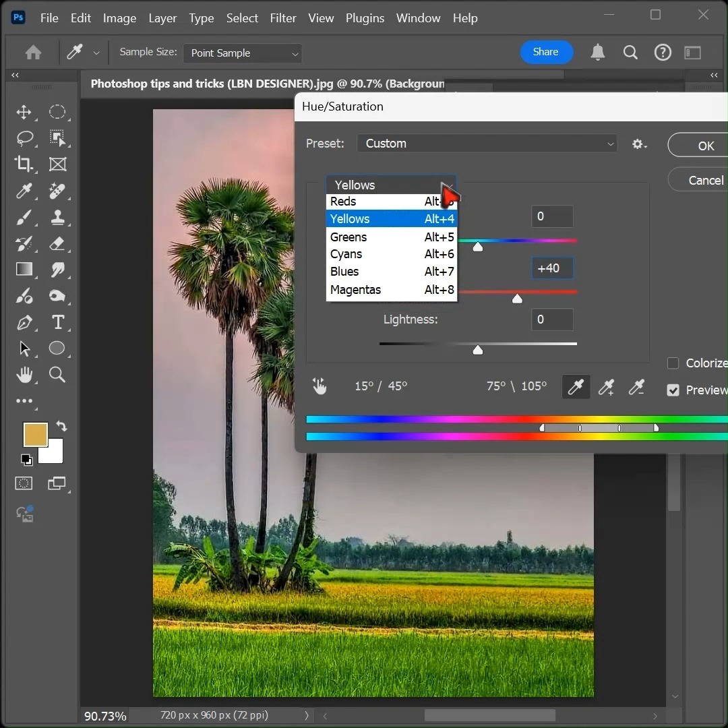This screenshot has width=728, height=728.
Task: Choose Magentas from the color range list
Action: [392, 290]
